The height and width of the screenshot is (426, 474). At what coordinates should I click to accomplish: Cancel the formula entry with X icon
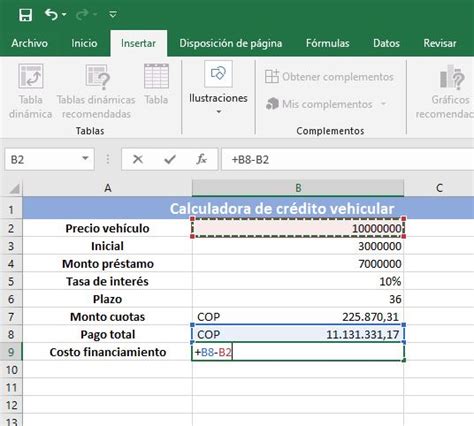138,159
